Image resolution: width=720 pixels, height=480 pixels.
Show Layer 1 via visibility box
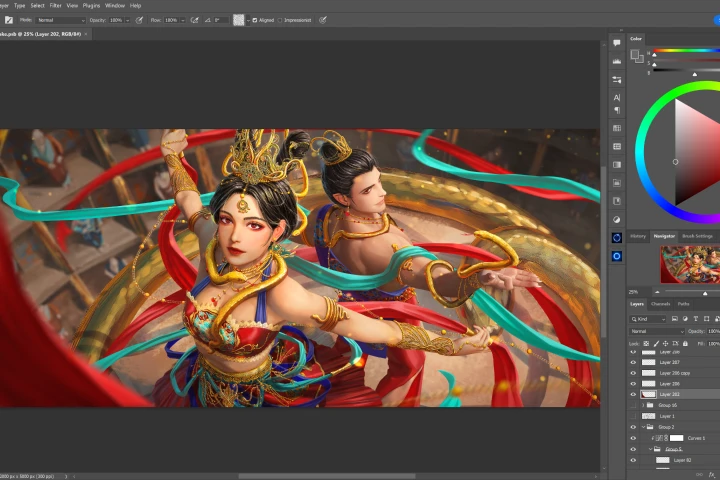(633, 416)
